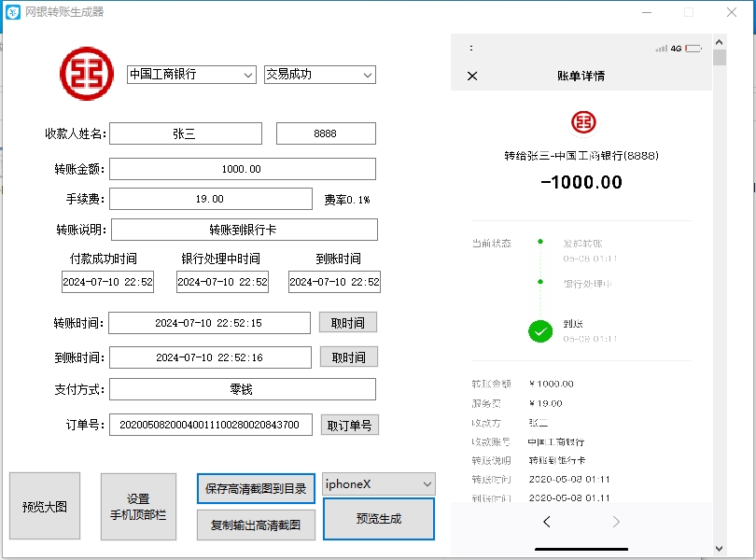This screenshot has height=560, width=756.
Task: Click the 转账金额 input showing 1000.00
Action: pos(243,168)
